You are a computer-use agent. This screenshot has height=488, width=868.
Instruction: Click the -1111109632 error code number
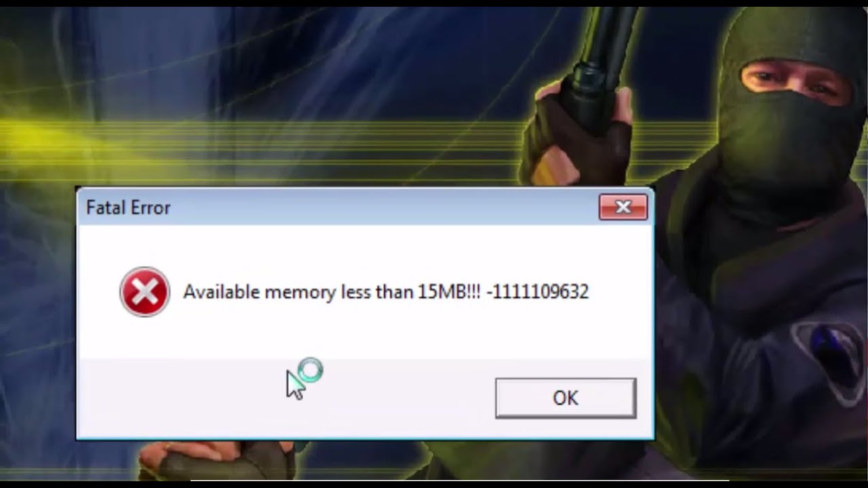click(537, 292)
